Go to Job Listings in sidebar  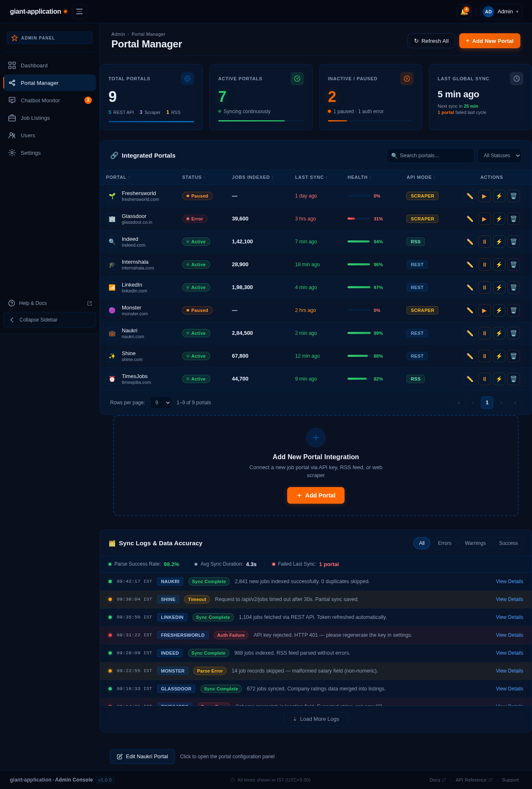[49, 118]
